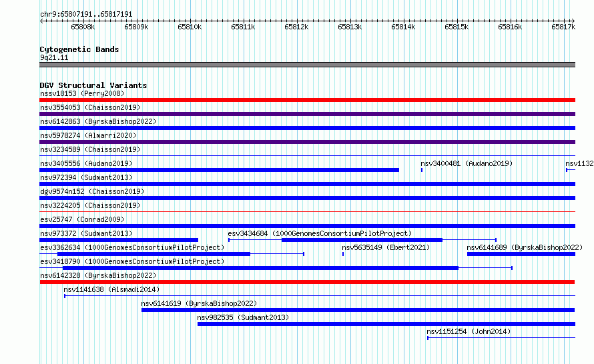Screen dimensions: 594x364
Task: Select esv3362634 1000Genomes variant label
Action: pyautogui.click(x=132, y=247)
